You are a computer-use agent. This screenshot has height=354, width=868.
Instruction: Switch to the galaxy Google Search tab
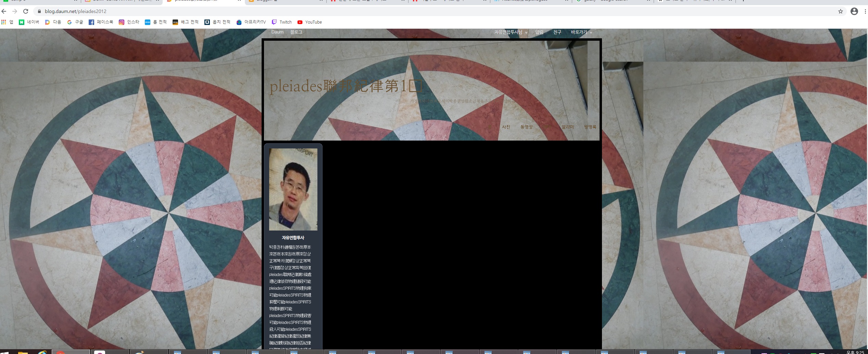(x=613, y=1)
